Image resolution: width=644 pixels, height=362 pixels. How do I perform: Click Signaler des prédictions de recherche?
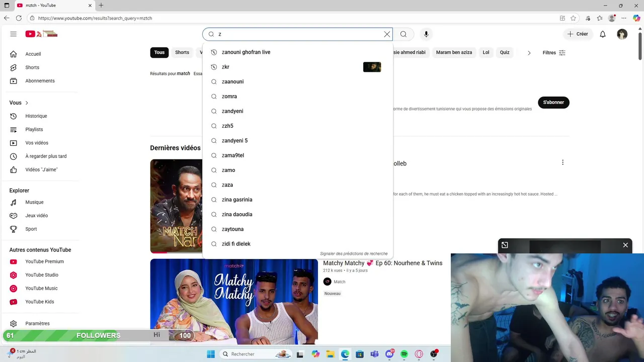point(354,254)
